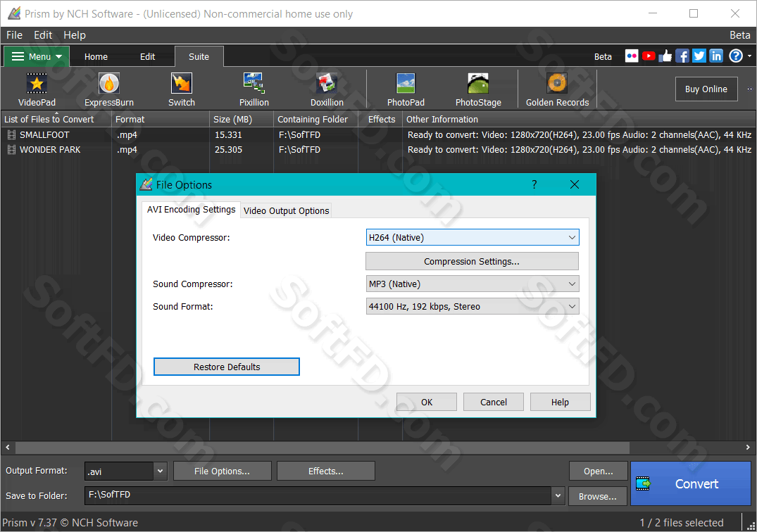Screen dimensions: 757x532
Task: Click the 25.305 size cell
Action: [x=228, y=149]
